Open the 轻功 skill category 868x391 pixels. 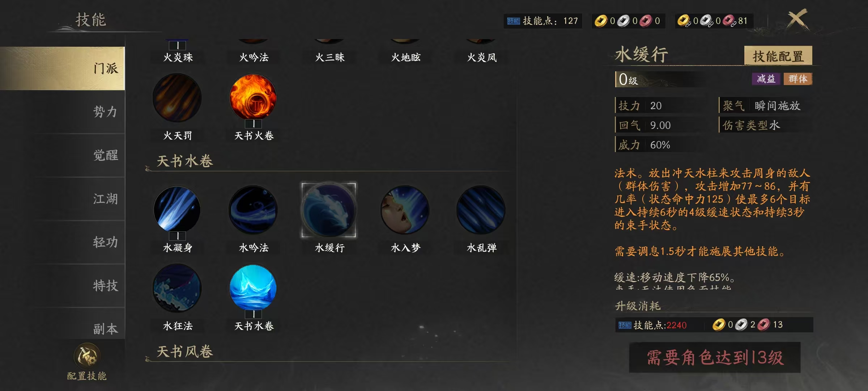pos(106,242)
